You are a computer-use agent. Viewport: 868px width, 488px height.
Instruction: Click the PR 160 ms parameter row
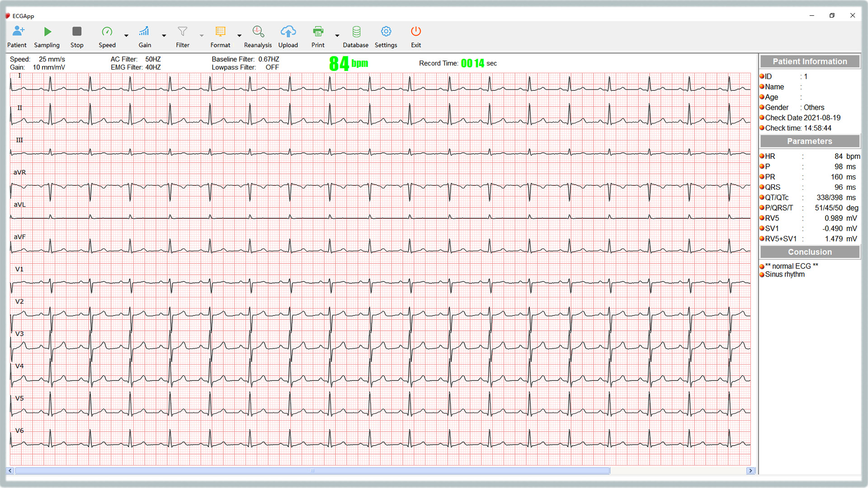[810, 177]
